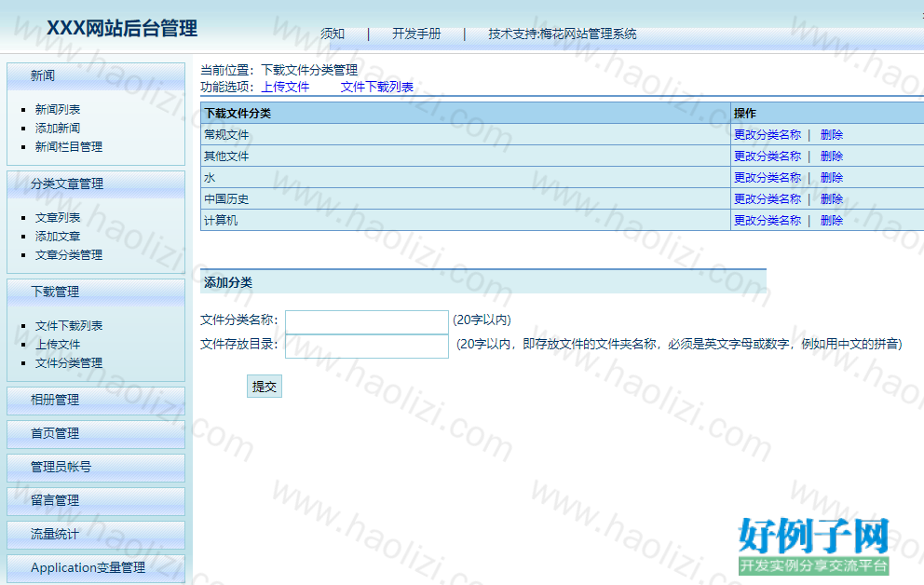Expand the 流量统计 sidebar section
The width and height of the screenshot is (924, 585).
click(x=96, y=535)
